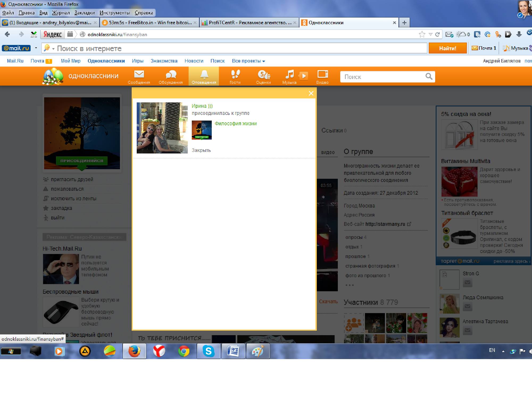Open Ирина's notification photo thumbnail
Screen dimensions: 532x399
coord(162,128)
